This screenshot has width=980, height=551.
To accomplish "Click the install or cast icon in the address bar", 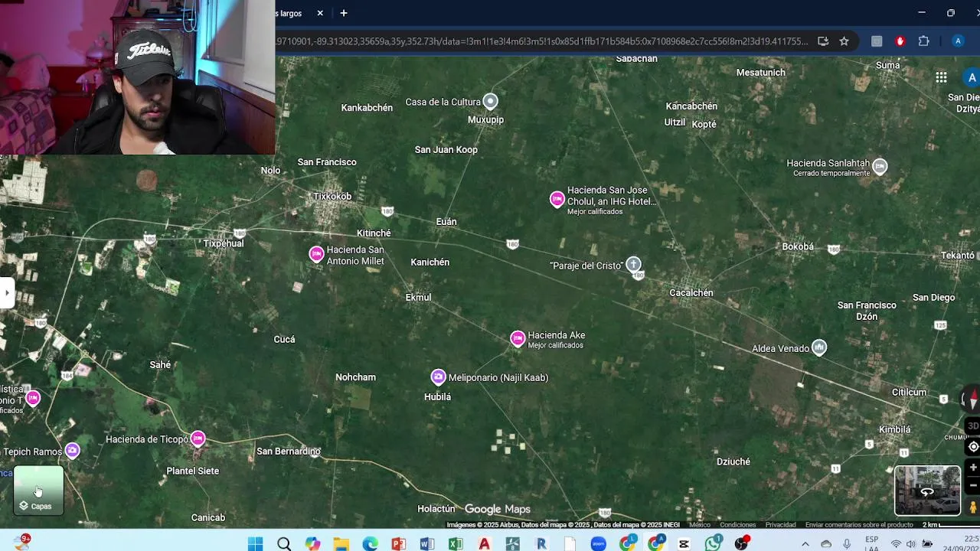I will tap(823, 41).
